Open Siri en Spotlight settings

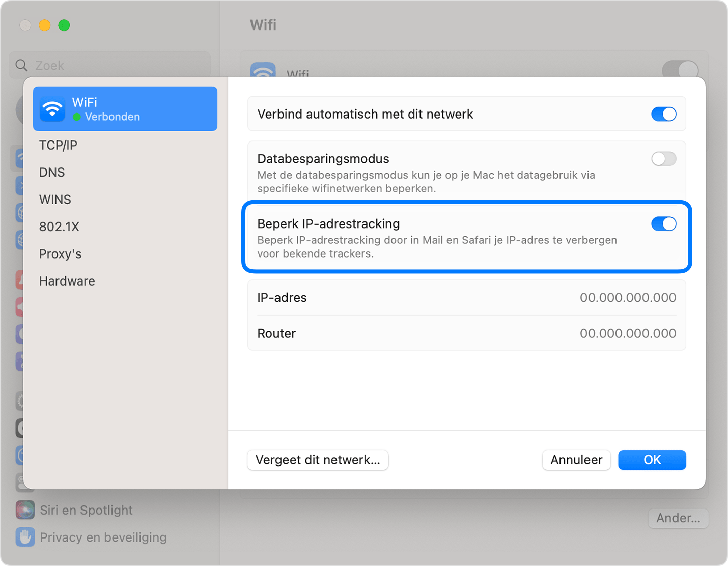tap(86, 510)
